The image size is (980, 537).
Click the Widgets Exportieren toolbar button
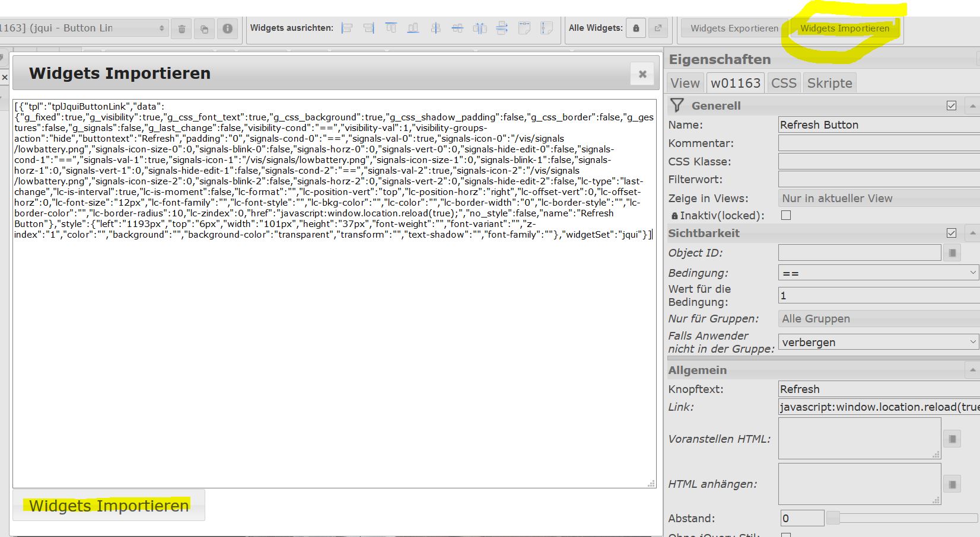click(x=734, y=28)
